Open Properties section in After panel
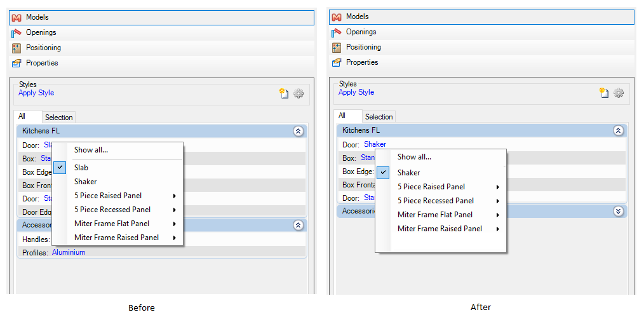The height and width of the screenshot is (324, 644). 481,62
